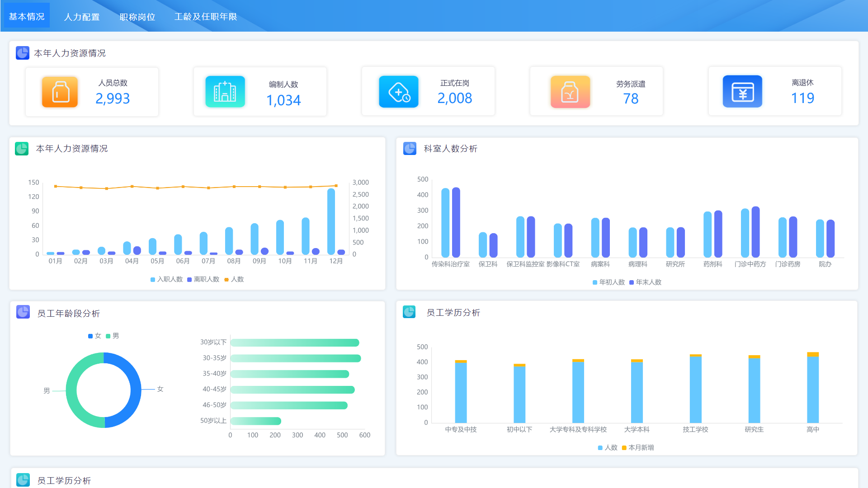Click the 保卫科监控室 axis label

tap(525, 264)
